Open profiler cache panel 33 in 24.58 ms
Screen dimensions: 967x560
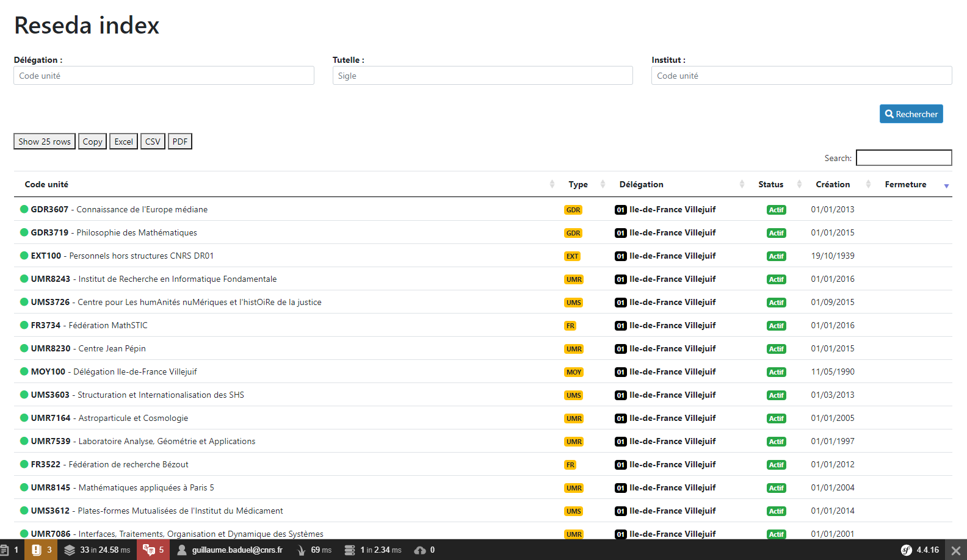(97, 550)
